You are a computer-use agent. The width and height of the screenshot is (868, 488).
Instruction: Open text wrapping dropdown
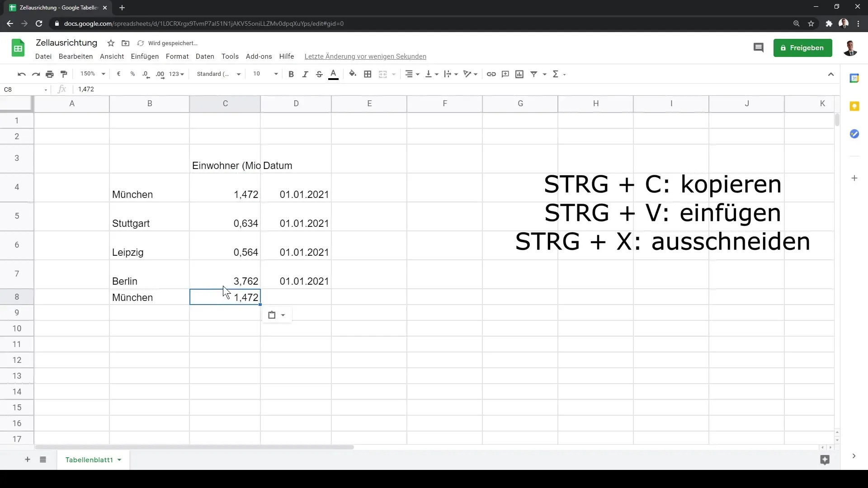click(x=451, y=74)
